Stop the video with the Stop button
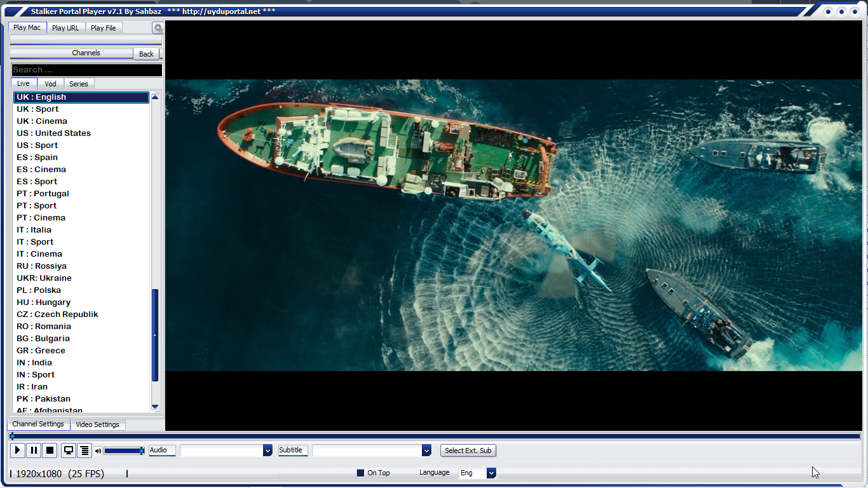This screenshot has height=488, width=868. pyautogui.click(x=50, y=451)
